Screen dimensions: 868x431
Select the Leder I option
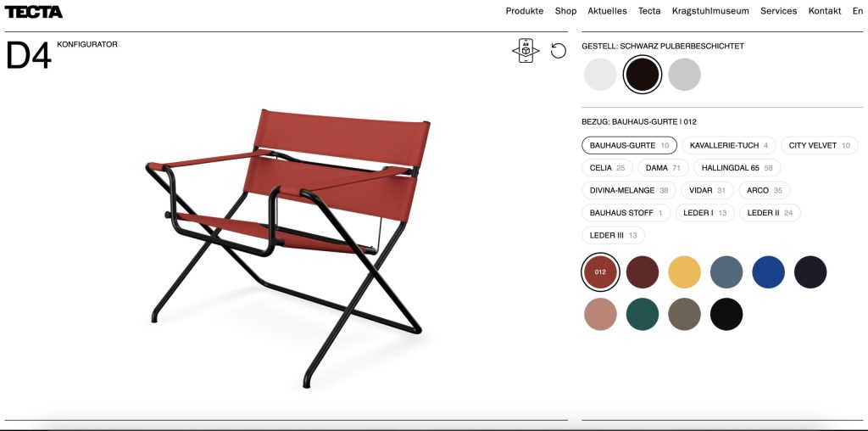click(704, 213)
